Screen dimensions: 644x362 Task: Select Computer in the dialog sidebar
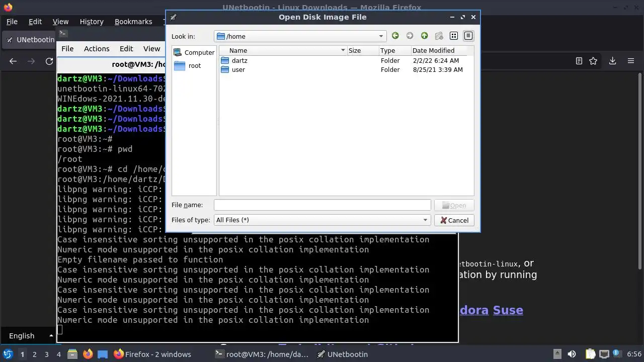(194, 52)
